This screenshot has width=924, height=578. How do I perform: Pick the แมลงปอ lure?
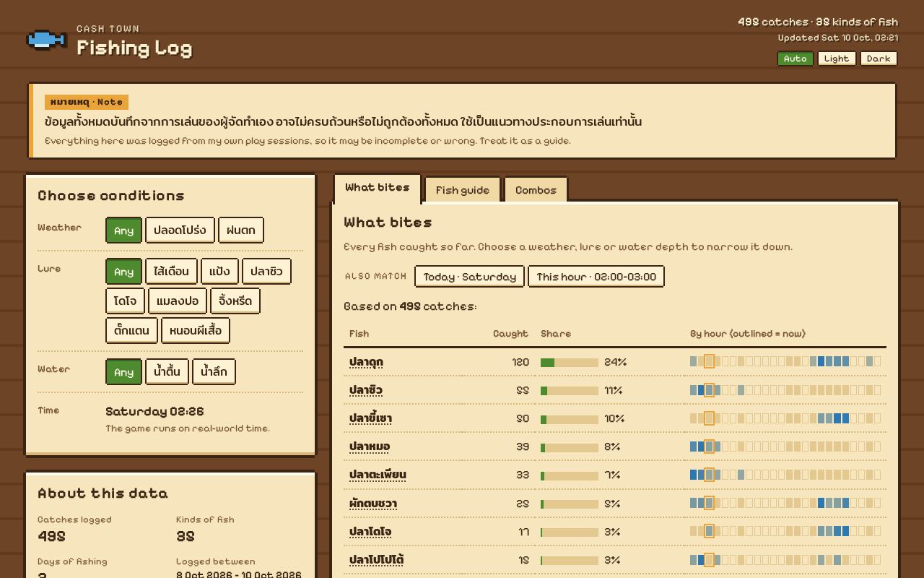point(177,301)
